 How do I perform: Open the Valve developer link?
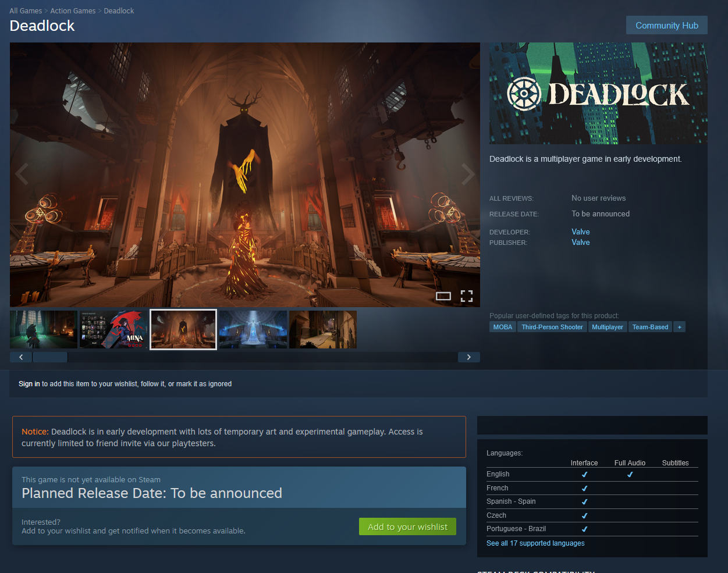[581, 232]
